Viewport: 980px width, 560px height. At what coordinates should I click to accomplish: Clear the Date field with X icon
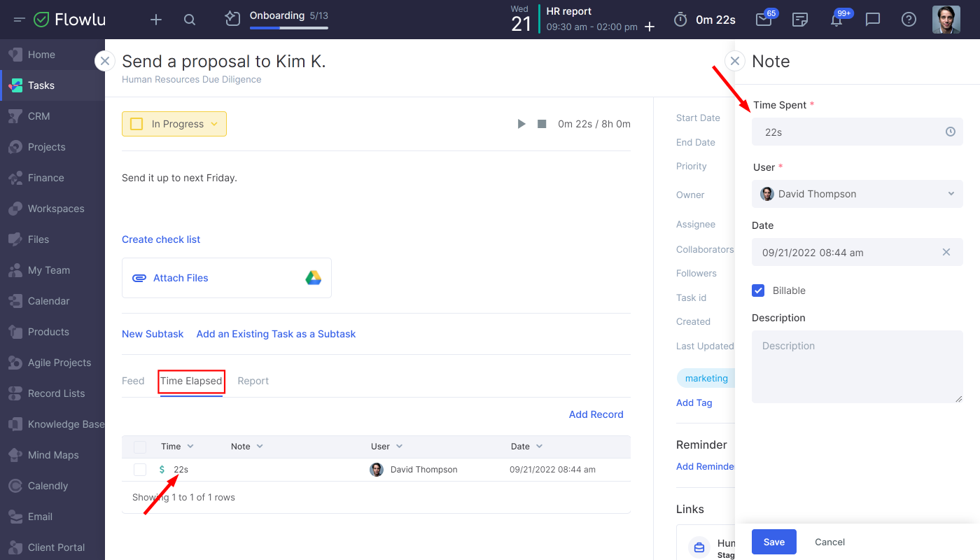tap(946, 252)
